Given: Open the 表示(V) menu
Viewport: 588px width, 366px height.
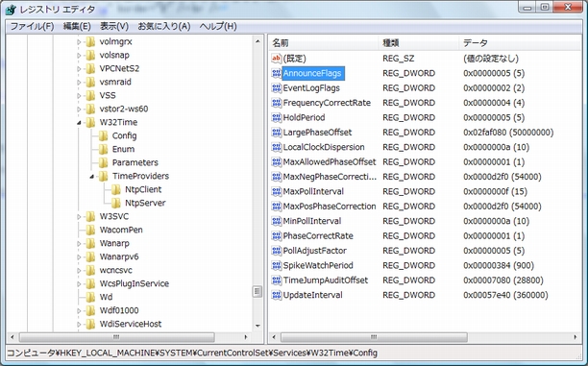Looking at the screenshot, I should tap(114, 26).
